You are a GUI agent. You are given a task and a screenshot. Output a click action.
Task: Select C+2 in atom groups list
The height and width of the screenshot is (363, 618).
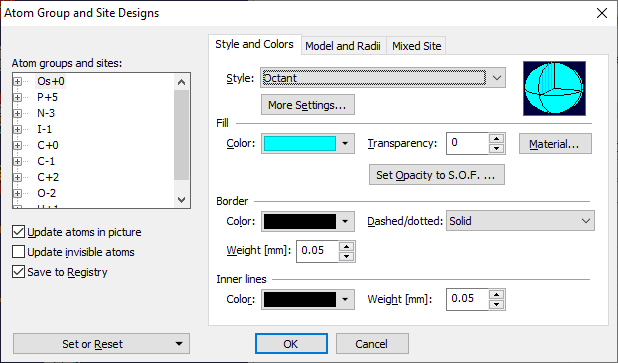click(x=48, y=177)
